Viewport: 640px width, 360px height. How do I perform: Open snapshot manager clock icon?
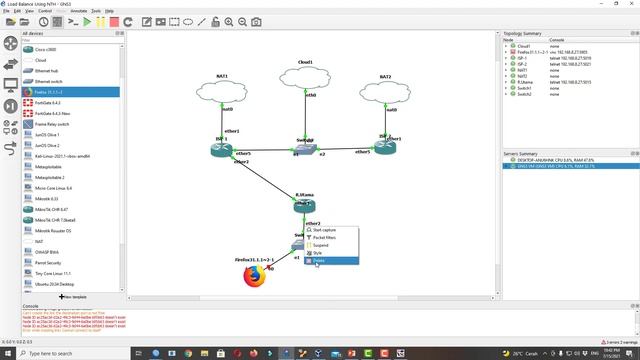(43, 22)
